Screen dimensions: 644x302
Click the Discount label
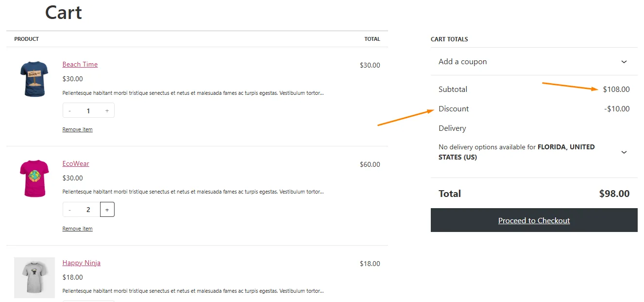454,108
